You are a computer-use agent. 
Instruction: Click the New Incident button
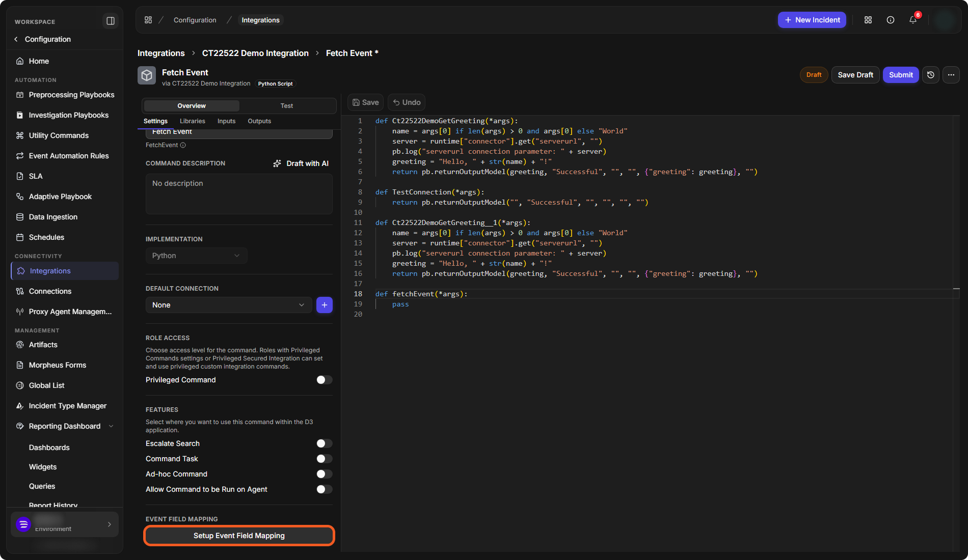[812, 20]
